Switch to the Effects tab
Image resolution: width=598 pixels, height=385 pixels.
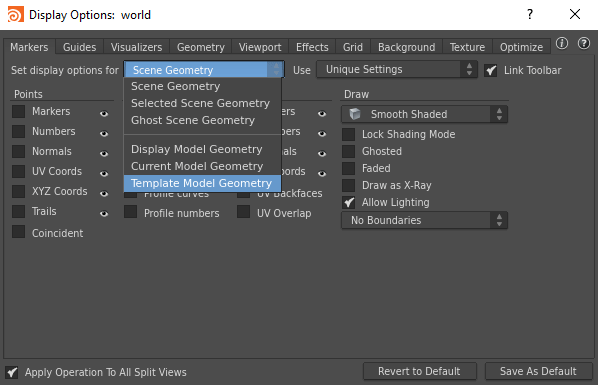[x=312, y=47]
